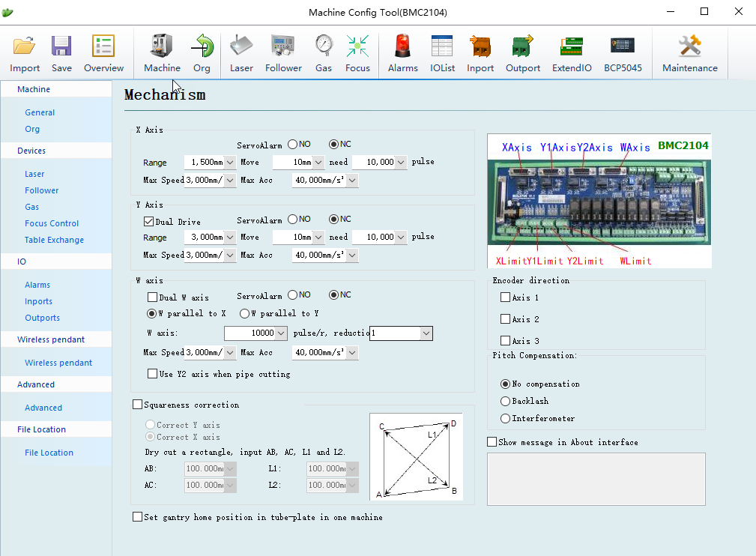Open General in the sidebar
The width and height of the screenshot is (756, 556).
coord(40,112)
